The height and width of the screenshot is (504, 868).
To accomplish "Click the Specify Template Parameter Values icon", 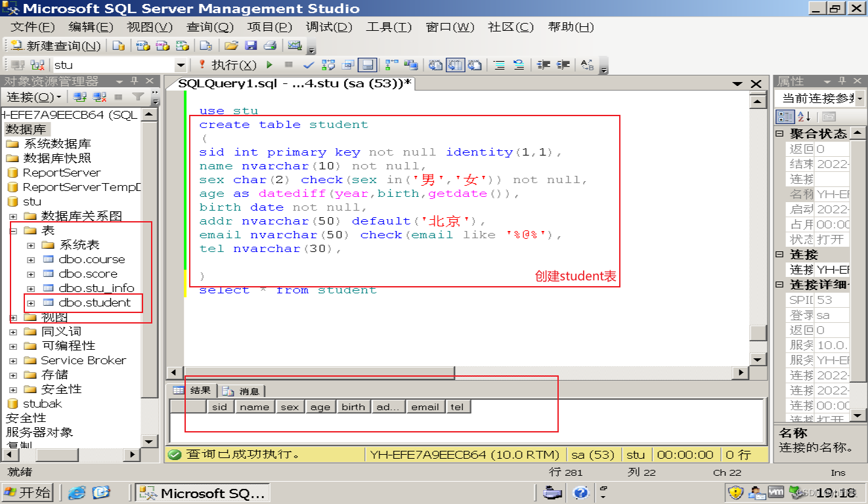I will [588, 65].
